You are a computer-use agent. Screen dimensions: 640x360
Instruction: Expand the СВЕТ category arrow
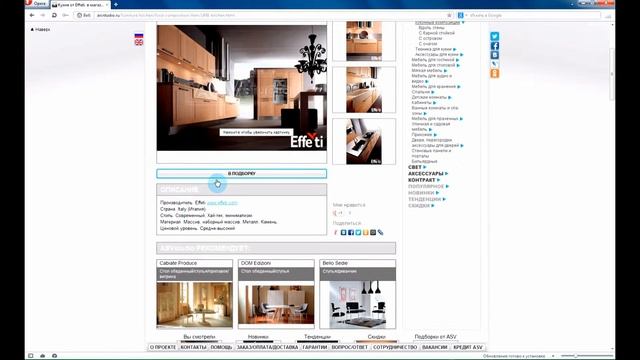424,167
